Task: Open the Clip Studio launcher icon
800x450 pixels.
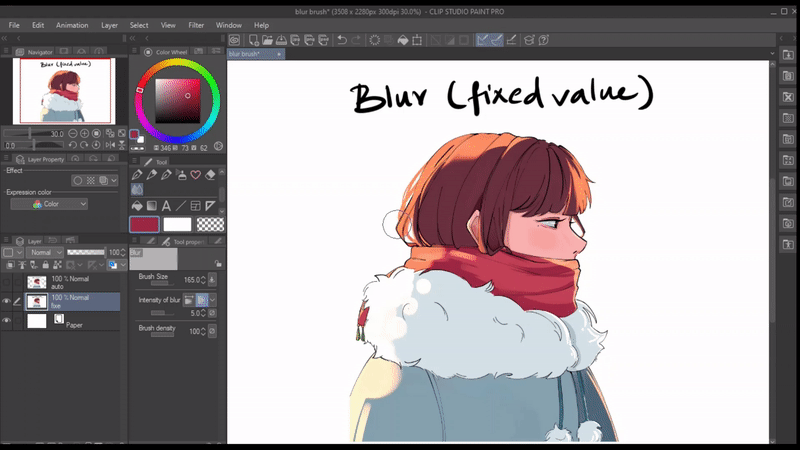Action: pyautogui.click(x=234, y=40)
